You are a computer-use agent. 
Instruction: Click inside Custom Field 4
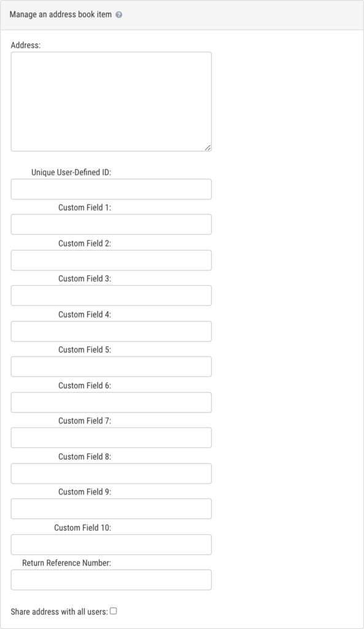[110, 330]
